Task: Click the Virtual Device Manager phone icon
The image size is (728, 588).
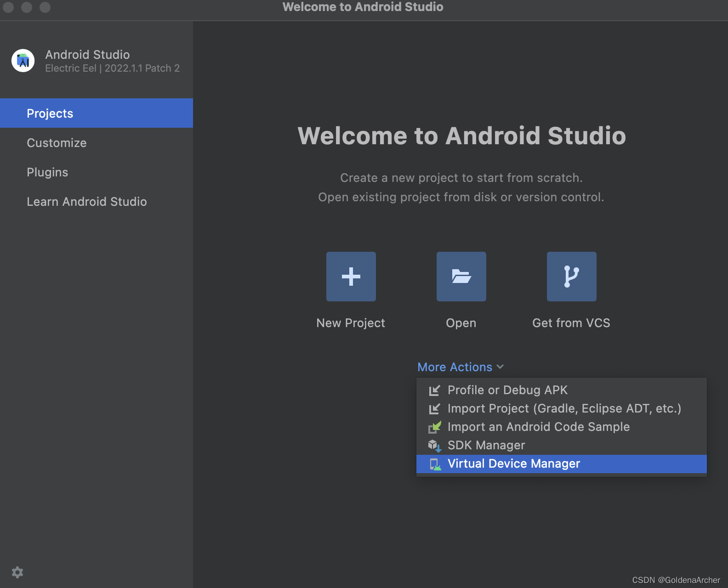Action: tap(435, 464)
